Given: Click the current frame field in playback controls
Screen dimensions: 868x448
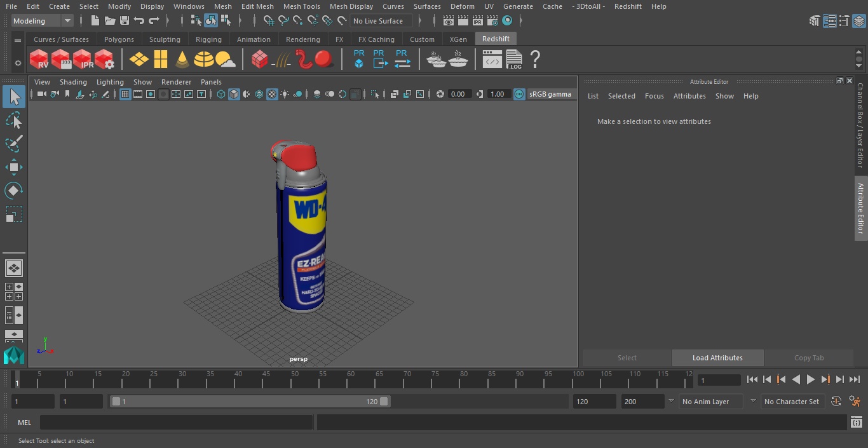Looking at the screenshot, I should pos(719,380).
